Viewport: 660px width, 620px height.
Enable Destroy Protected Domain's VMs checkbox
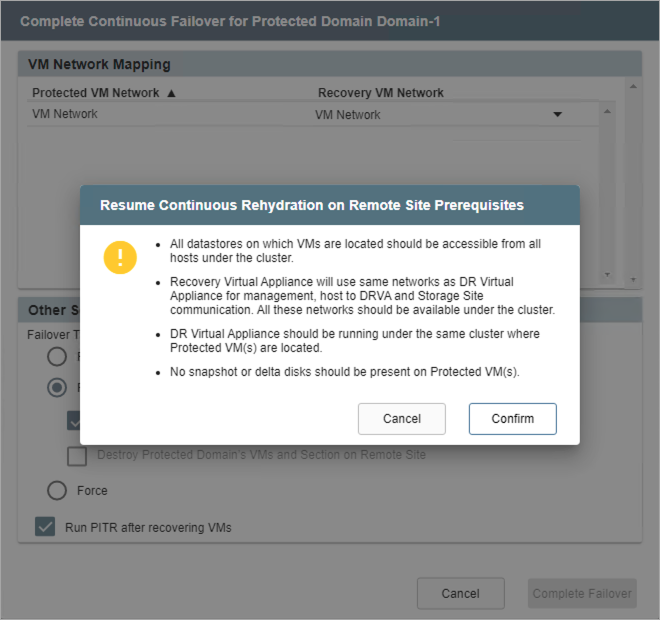[77, 456]
